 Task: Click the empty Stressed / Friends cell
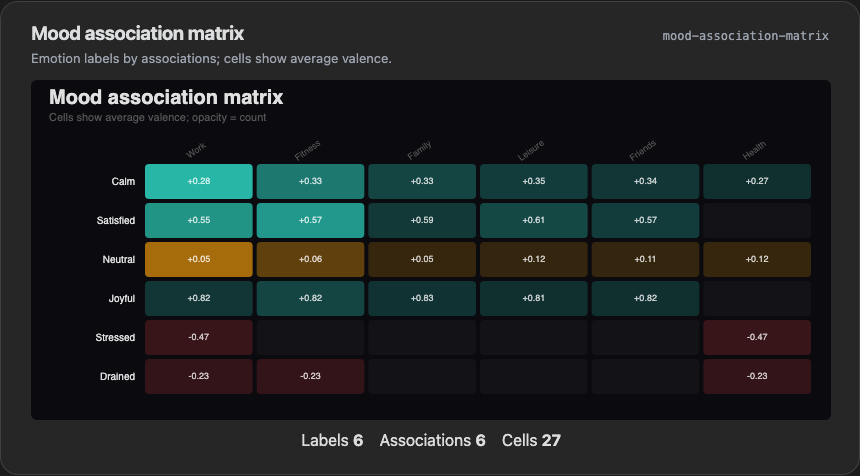coord(645,337)
